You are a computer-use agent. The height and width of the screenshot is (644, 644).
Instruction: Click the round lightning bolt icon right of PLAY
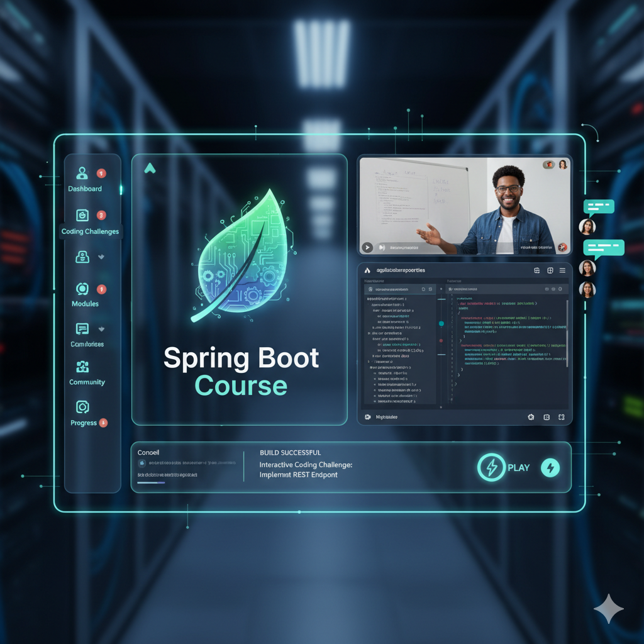550,467
